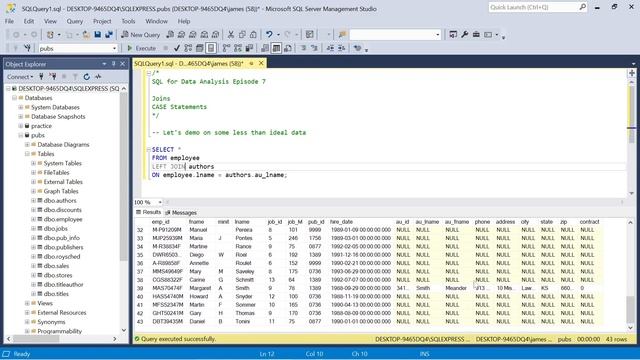Click the Open File folder icon
This screenshot has height=360, width=640.
(86, 35)
